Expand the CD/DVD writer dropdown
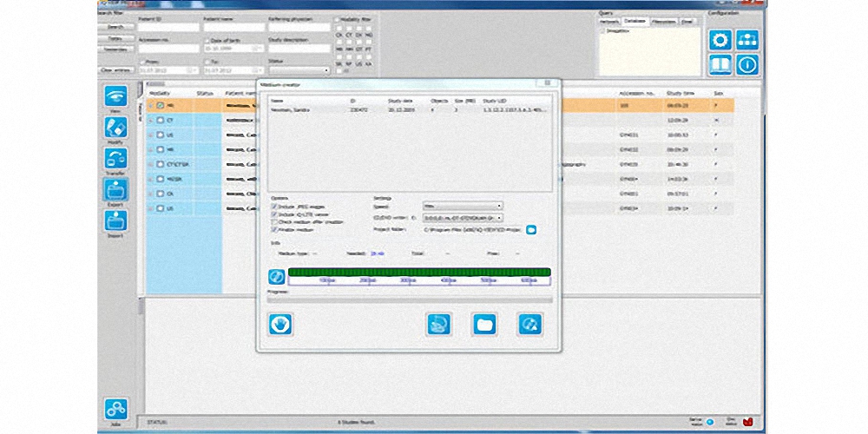 (x=462, y=217)
